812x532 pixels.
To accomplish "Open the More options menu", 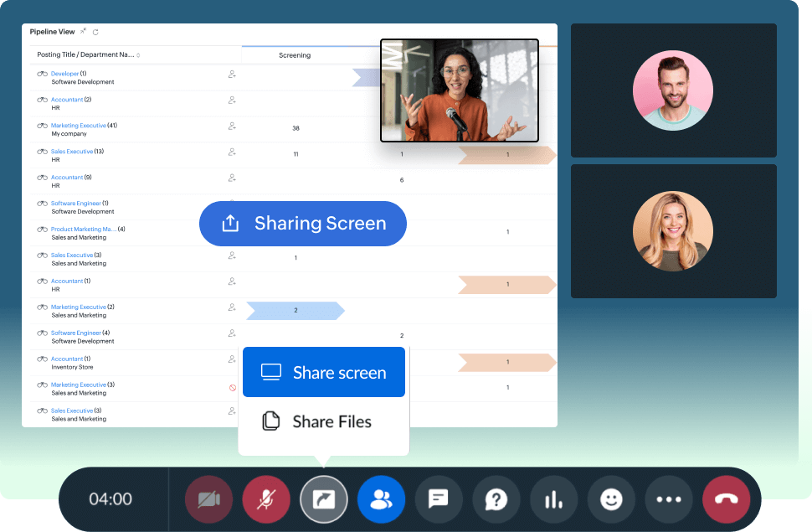I will [x=669, y=498].
